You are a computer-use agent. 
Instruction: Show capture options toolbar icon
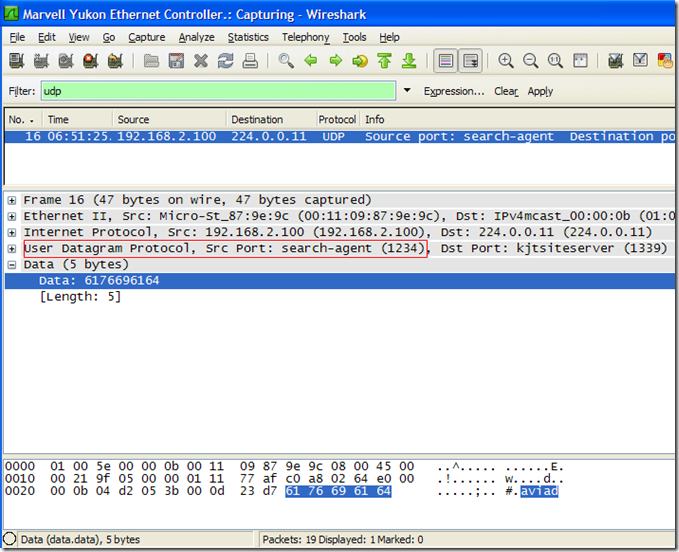(x=41, y=61)
